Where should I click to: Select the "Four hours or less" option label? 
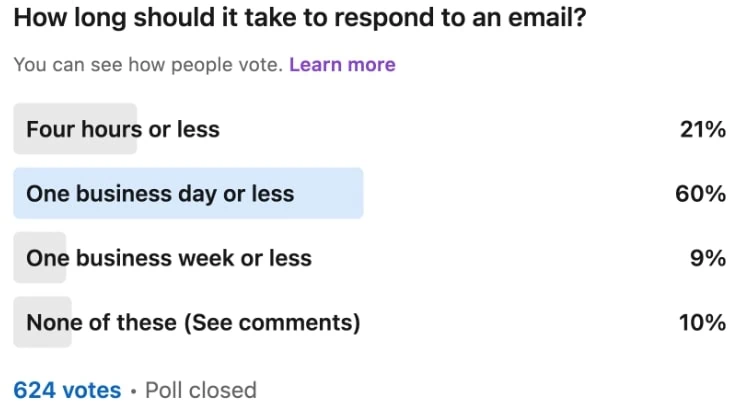click(122, 129)
